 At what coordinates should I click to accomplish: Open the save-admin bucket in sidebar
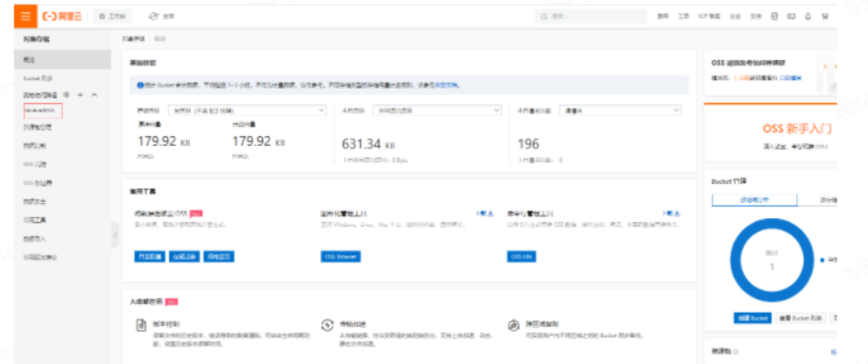(43, 111)
